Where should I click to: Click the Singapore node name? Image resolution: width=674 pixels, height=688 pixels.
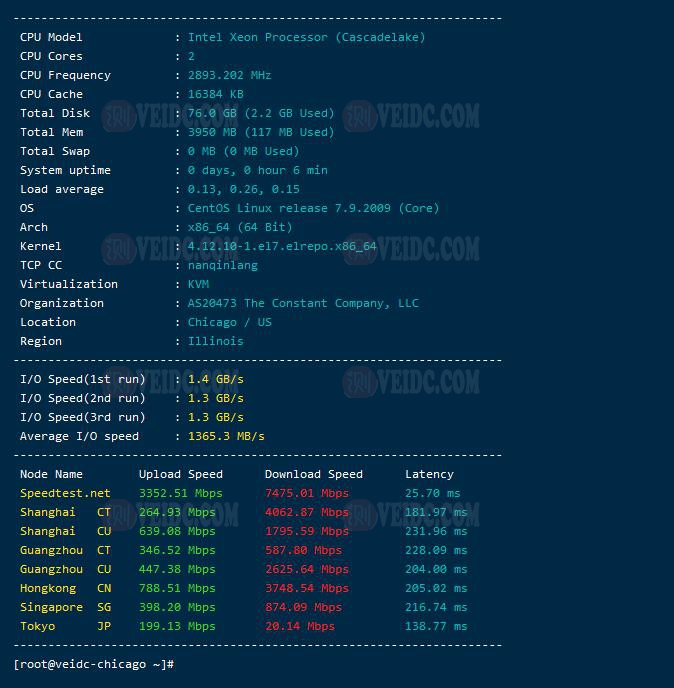[x=51, y=607]
